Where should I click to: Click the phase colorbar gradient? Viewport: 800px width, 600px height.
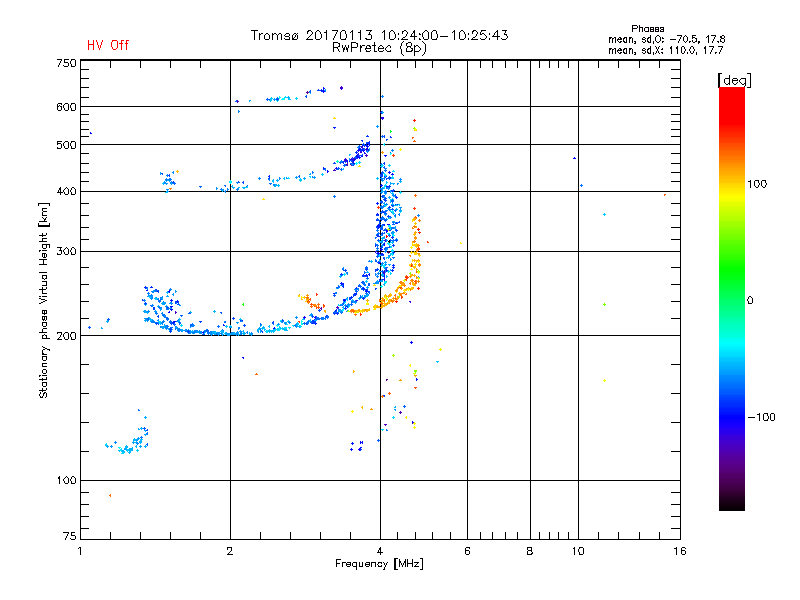click(x=732, y=298)
